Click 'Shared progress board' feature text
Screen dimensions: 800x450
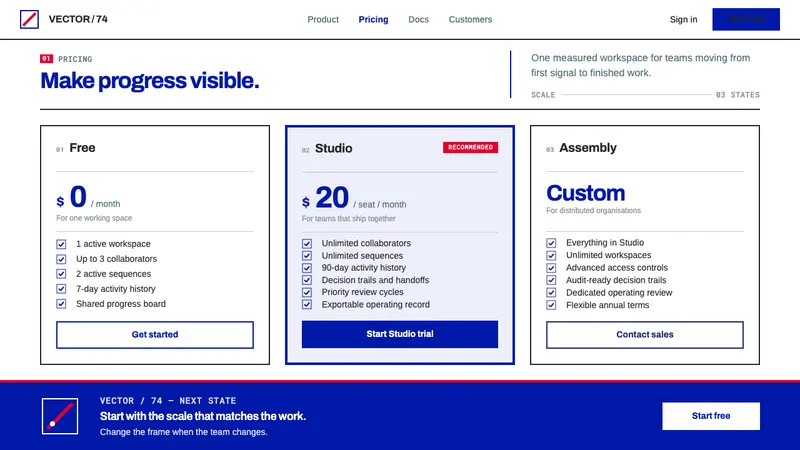121,304
